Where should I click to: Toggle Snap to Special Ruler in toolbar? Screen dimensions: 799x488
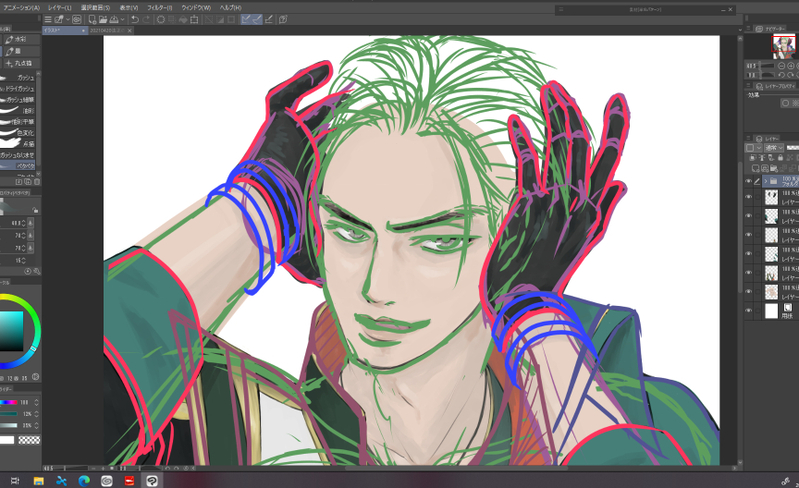pyautogui.click(x=257, y=19)
